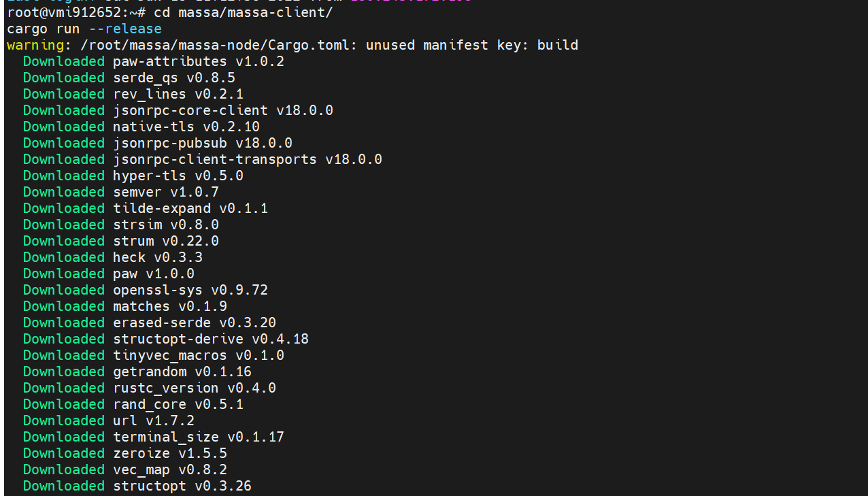Image resolution: width=868 pixels, height=496 pixels.
Task: Click the structopt v0.3.26 line
Action: [137, 486]
